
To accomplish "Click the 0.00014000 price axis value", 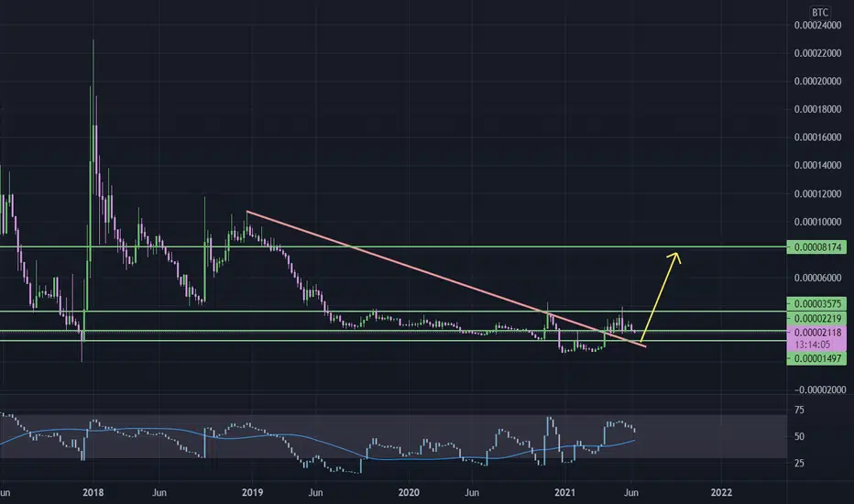I will [817, 166].
